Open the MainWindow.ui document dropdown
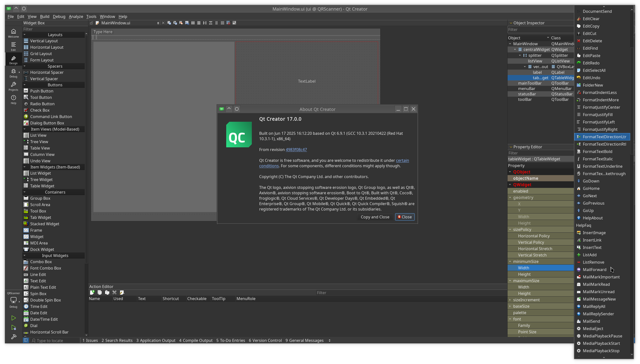Screen dimensions: 640x364 (x=128, y=23)
